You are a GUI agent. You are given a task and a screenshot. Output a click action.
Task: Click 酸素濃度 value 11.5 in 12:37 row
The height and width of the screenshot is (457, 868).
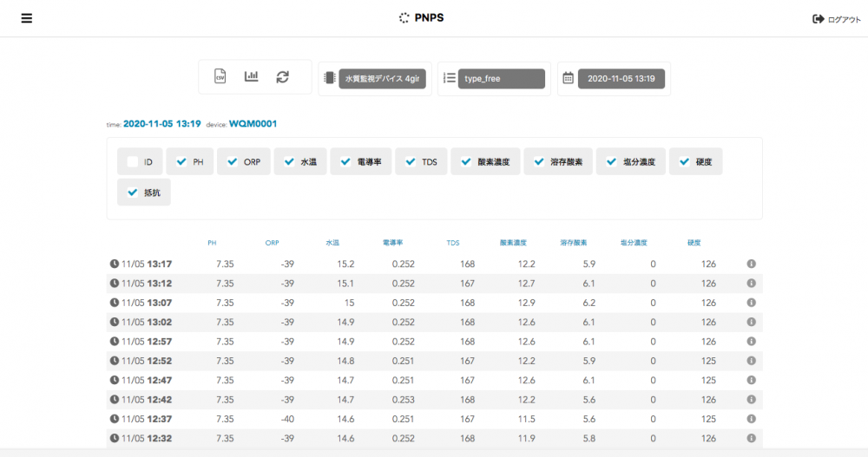point(527,419)
